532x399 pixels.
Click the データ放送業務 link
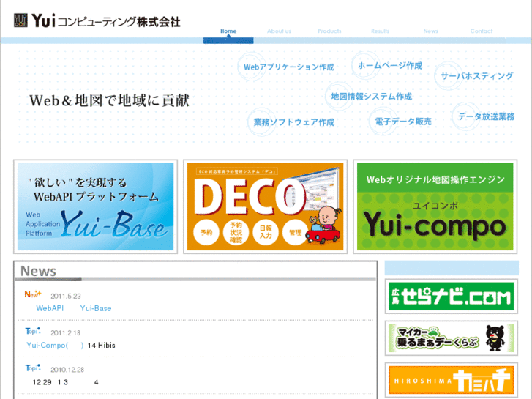pyautogui.click(x=486, y=116)
